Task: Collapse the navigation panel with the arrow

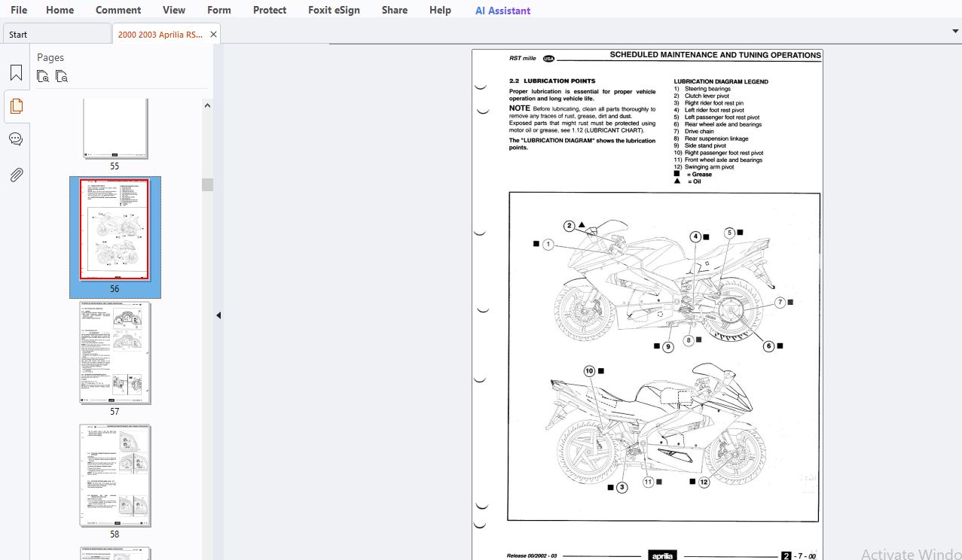Action: coord(218,315)
